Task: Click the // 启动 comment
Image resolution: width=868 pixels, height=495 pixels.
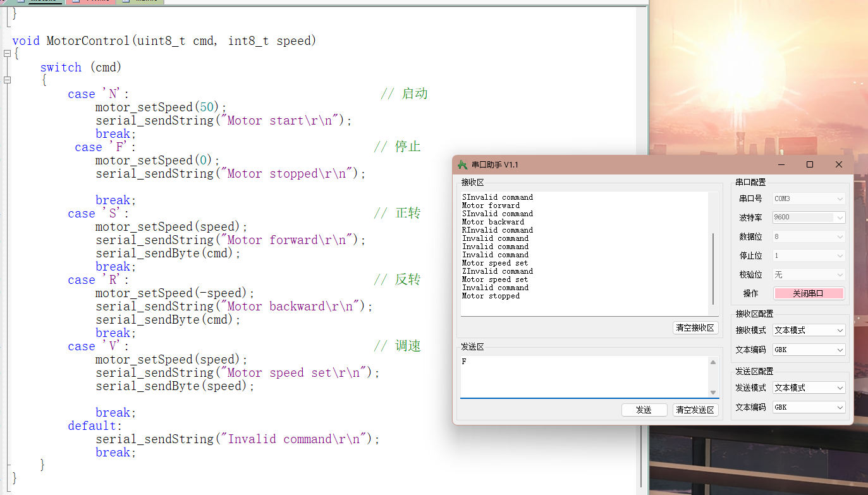Action: 405,94
